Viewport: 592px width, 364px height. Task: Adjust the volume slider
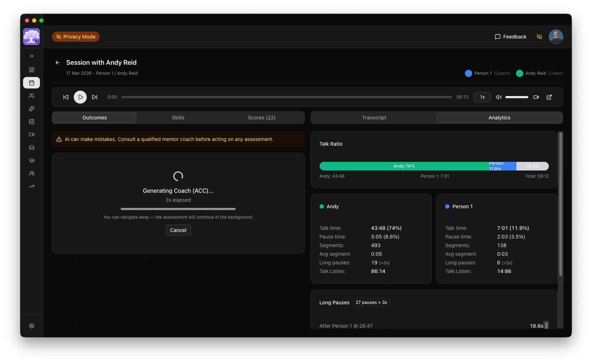click(x=516, y=97)
